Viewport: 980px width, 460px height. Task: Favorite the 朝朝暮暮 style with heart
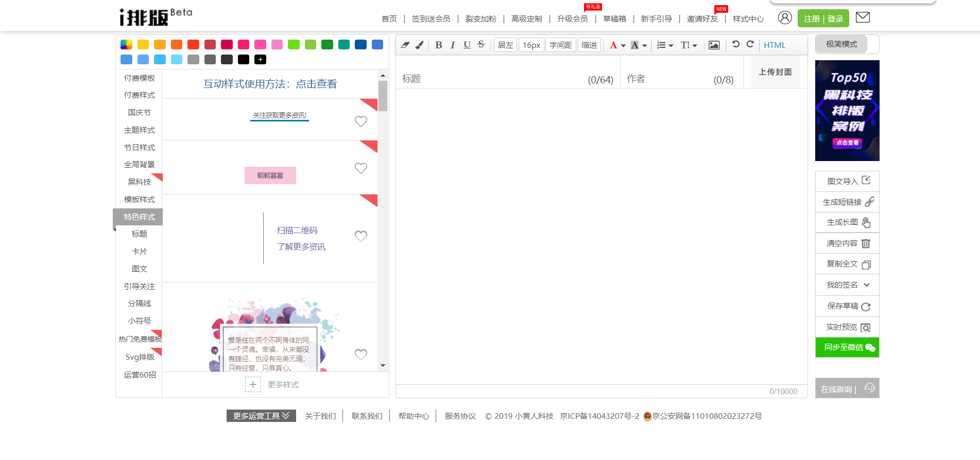361,168
